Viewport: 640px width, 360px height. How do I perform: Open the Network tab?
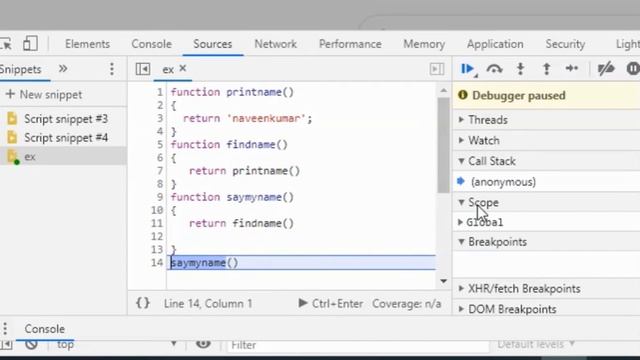tap(276, 44)
